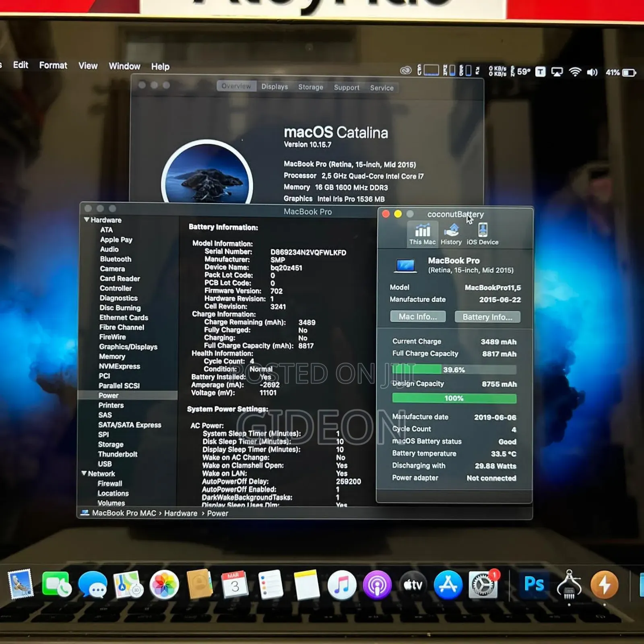Image resolution: width=644 pixels, height=644 pixels.
Task: Select ATA in the Hardware list
Action: (x=106, y=230)
